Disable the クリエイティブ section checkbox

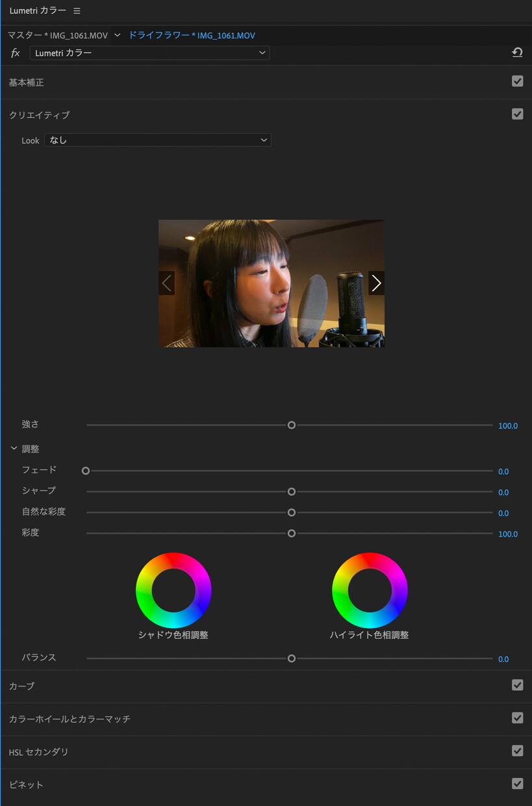tap(517, 114)
